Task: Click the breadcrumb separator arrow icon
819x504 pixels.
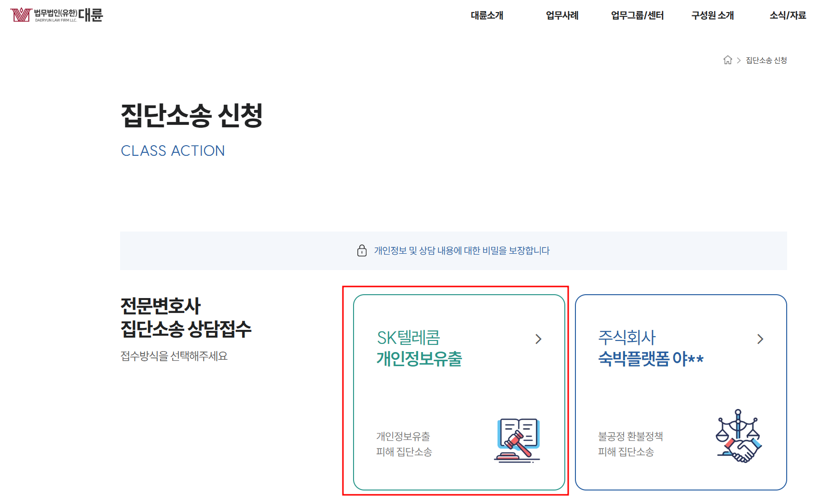Action: (738, 60)
